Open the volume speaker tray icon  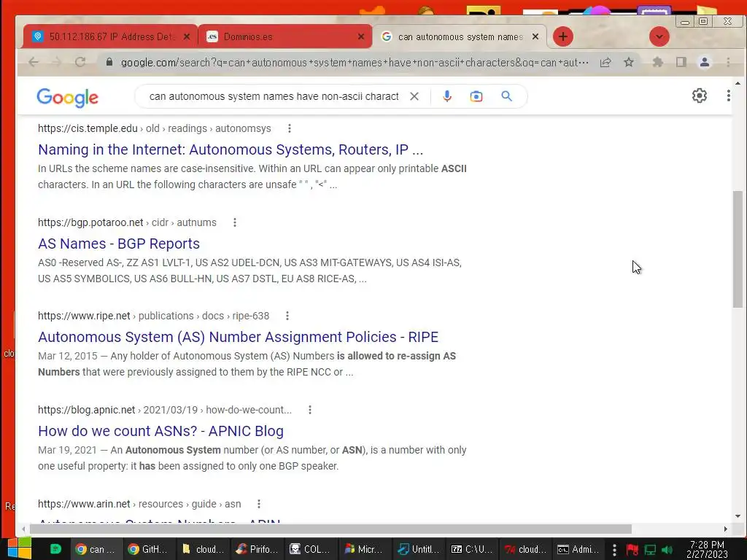click(667, 550)
